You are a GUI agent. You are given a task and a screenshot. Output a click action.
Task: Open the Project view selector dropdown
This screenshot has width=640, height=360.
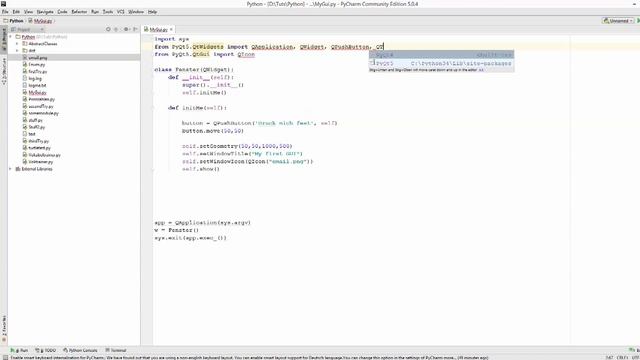pos(27,29)
